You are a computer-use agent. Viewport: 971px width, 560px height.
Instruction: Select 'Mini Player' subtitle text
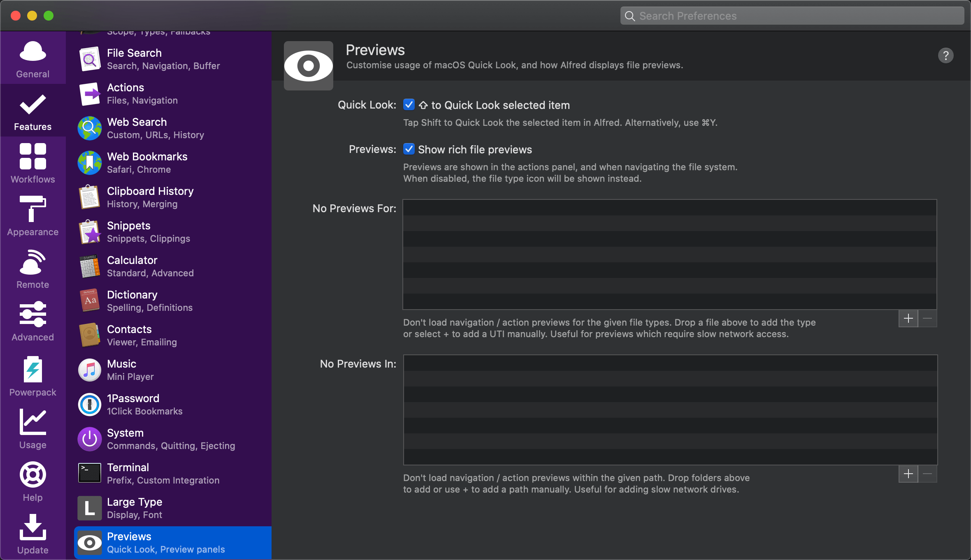[x=130, y=377]
